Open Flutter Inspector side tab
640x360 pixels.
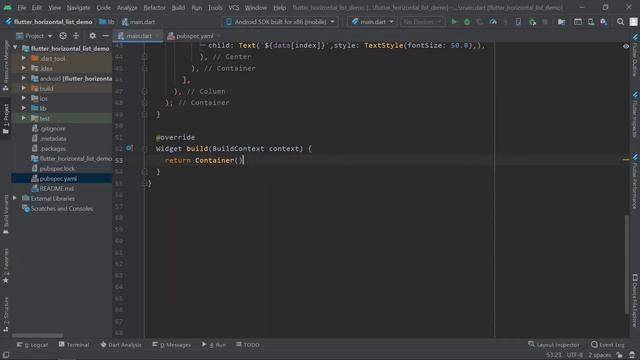pyautogui.click(x=635, y=115)
